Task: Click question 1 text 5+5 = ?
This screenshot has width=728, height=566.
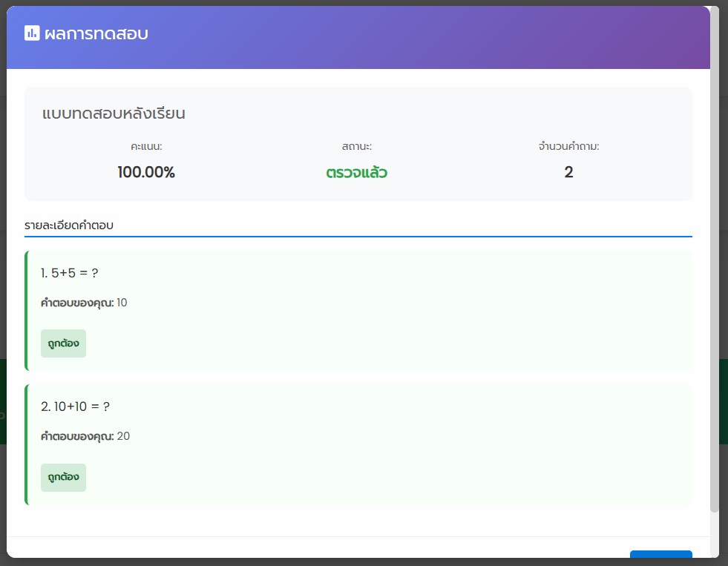Action: pos(70,273)
